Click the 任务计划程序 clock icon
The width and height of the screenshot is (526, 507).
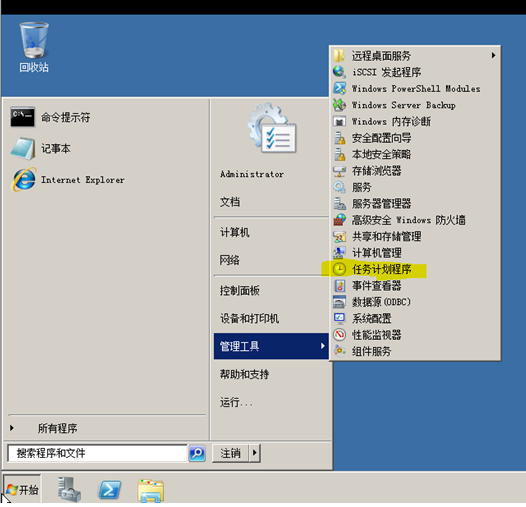coord(339,269)
